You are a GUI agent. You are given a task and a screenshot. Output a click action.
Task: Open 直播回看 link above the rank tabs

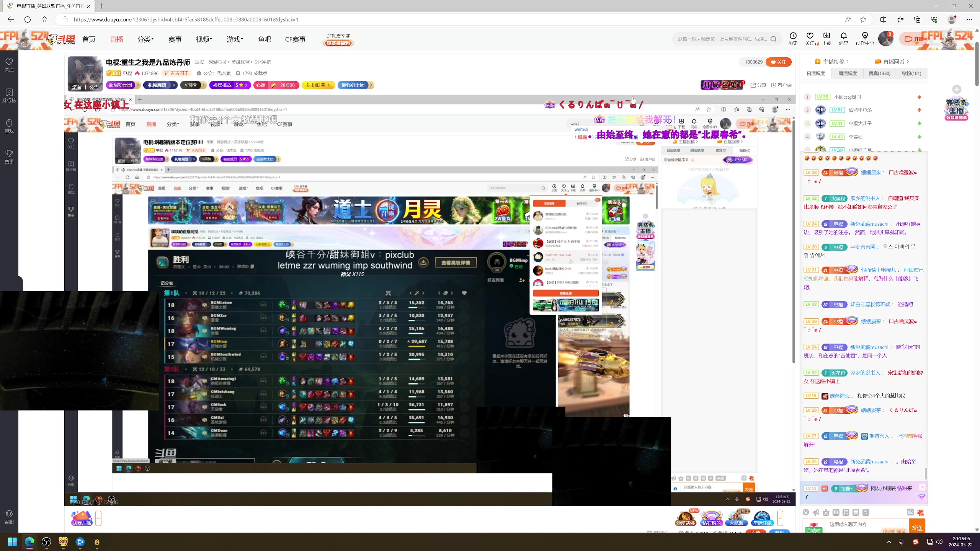[x=892, y=62]
